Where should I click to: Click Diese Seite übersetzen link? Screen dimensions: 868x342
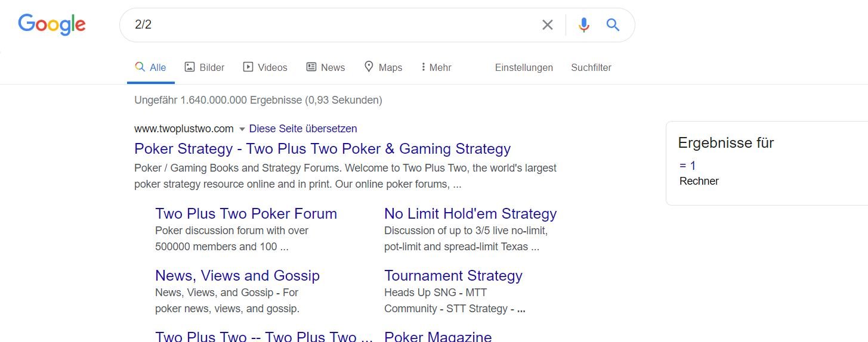point(303,129)
